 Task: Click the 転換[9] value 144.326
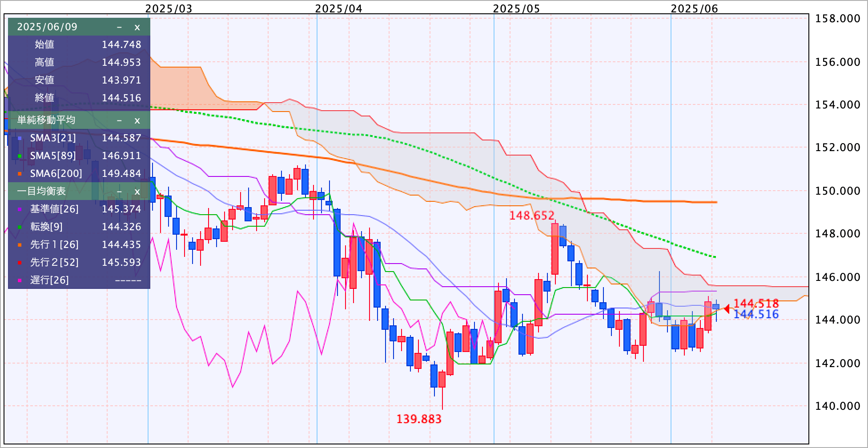tap(121, 227)
